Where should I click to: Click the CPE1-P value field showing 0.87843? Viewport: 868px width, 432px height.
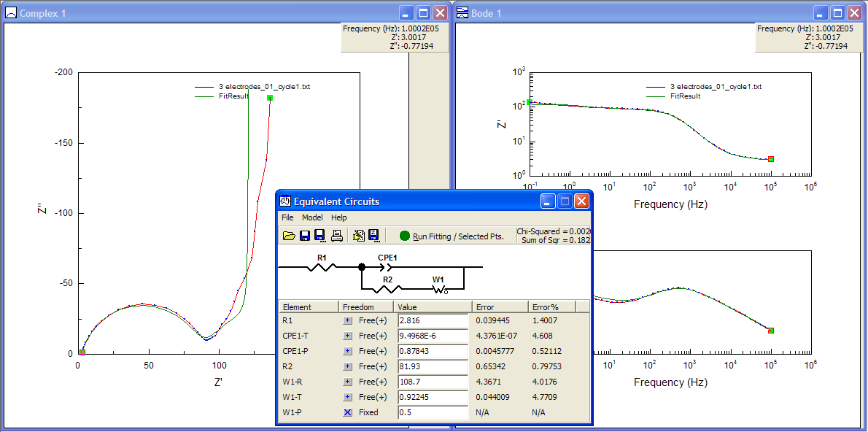point(433,351)
